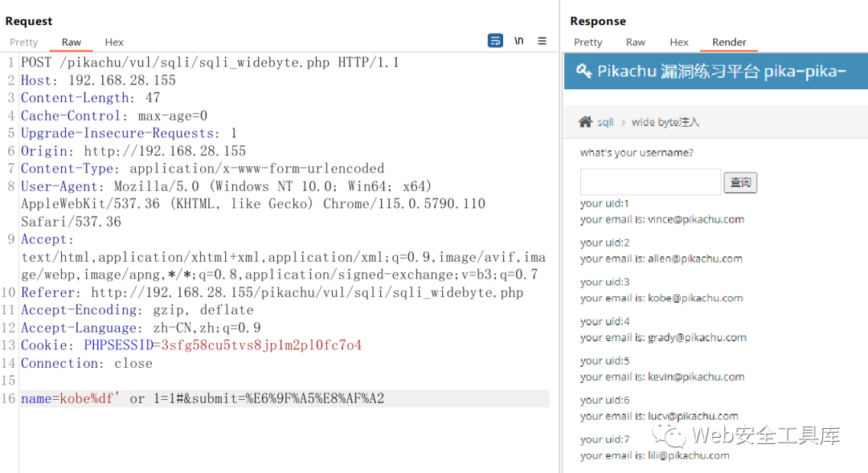Image resolution: width=868 pixels, height=473 pixels.
Task: Click the grady@pikachu.com email result
Action: 697,337
